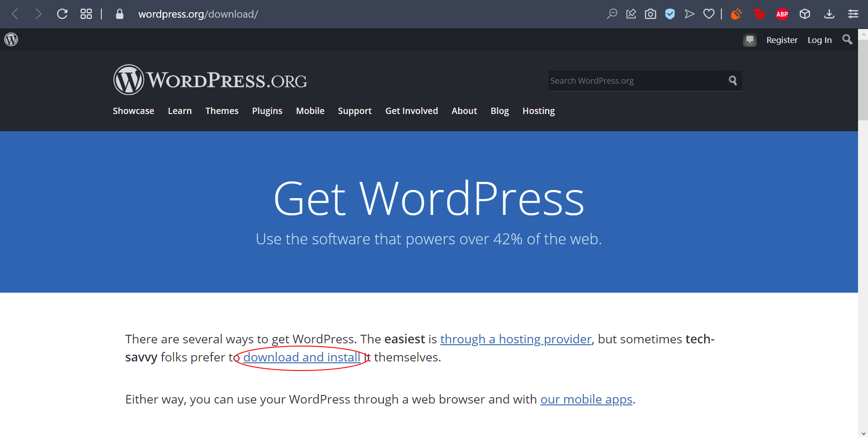
Task: Open Easy Setup sliders icon
Action: click(853, 14)
